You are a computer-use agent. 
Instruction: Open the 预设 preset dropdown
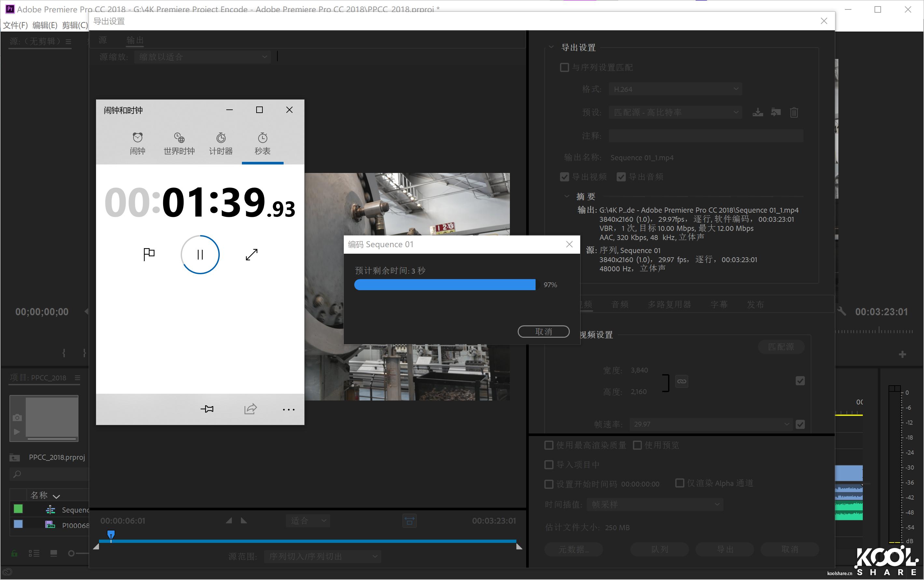pyautogui.click(x=675, y=112)
